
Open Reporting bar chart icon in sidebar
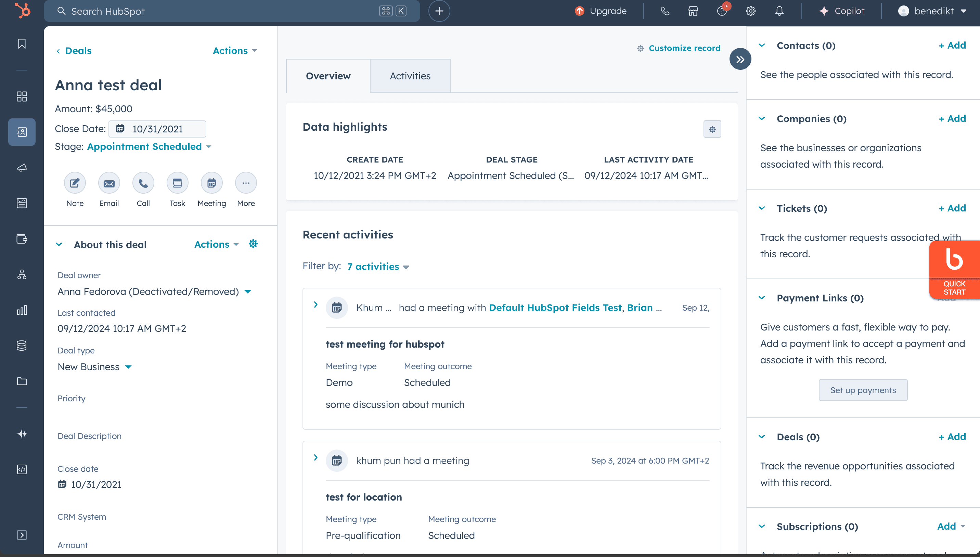(x=22, y=310)
